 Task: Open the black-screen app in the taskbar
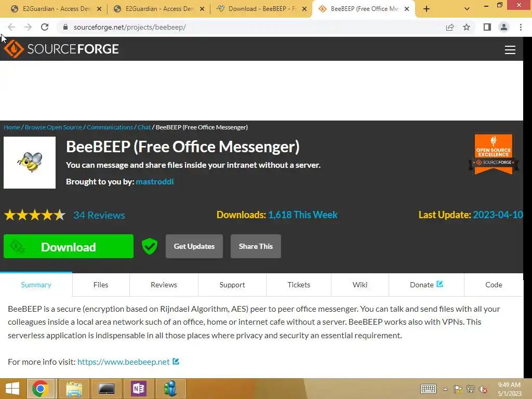point(106,389)
